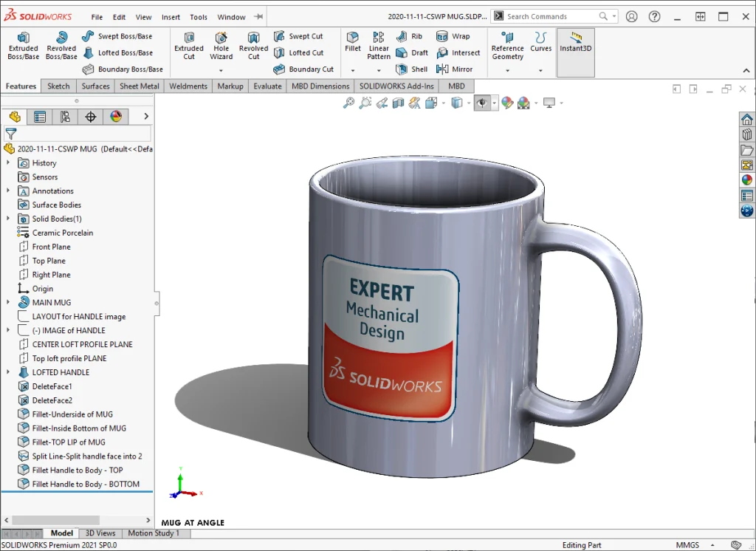Expand the MAIN MUG feature node

(x=8, y=302)
